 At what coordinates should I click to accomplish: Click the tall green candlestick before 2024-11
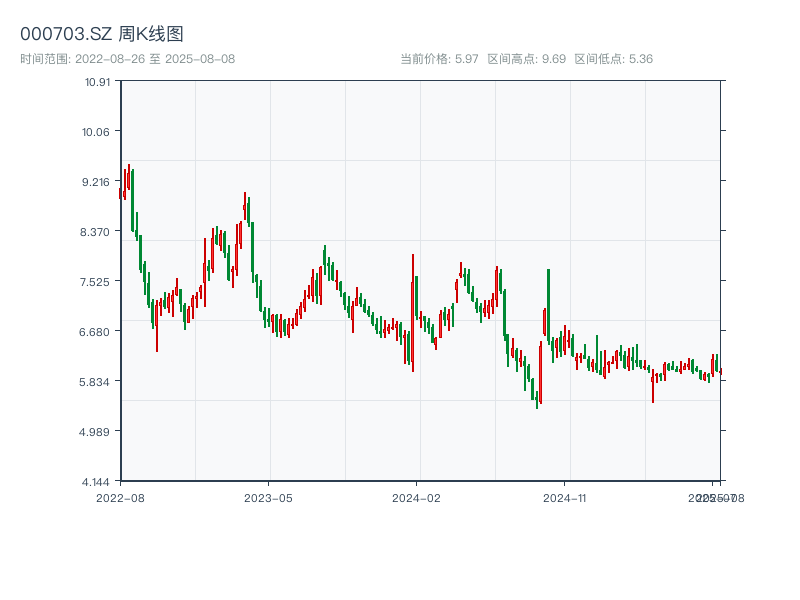coord(548,305)
